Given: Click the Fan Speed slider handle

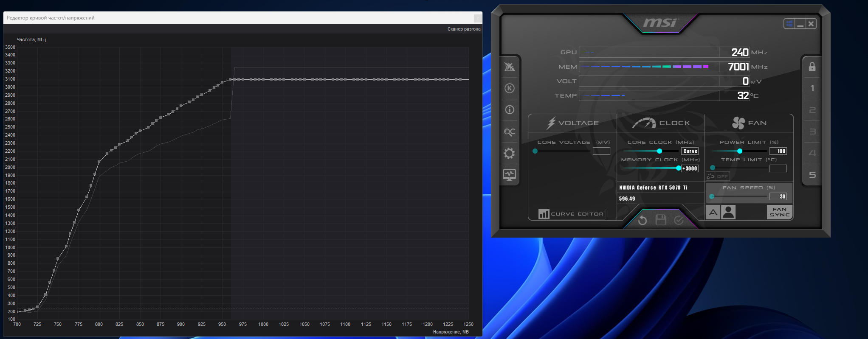Looking at the screenshot, I should pyautogui.click(x=712, y=196).
